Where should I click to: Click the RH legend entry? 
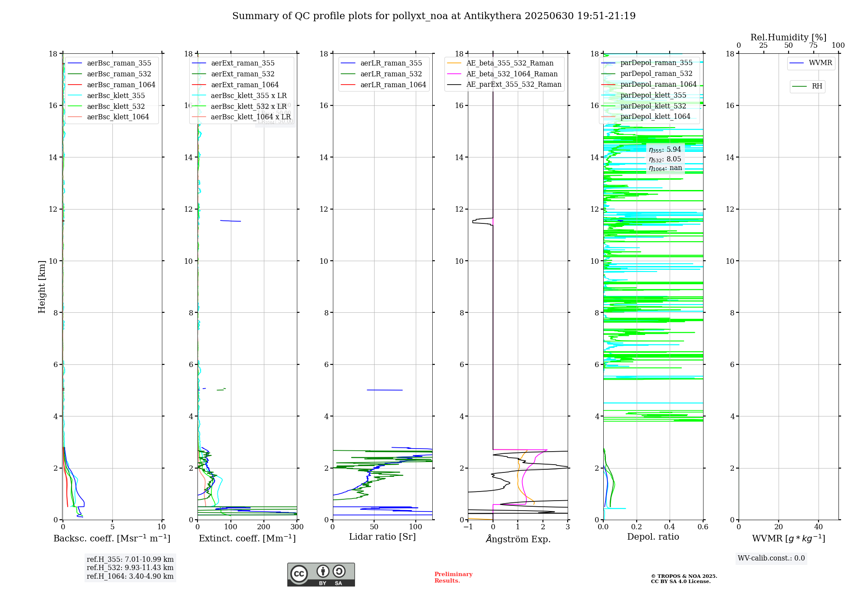tap(808, 87)
